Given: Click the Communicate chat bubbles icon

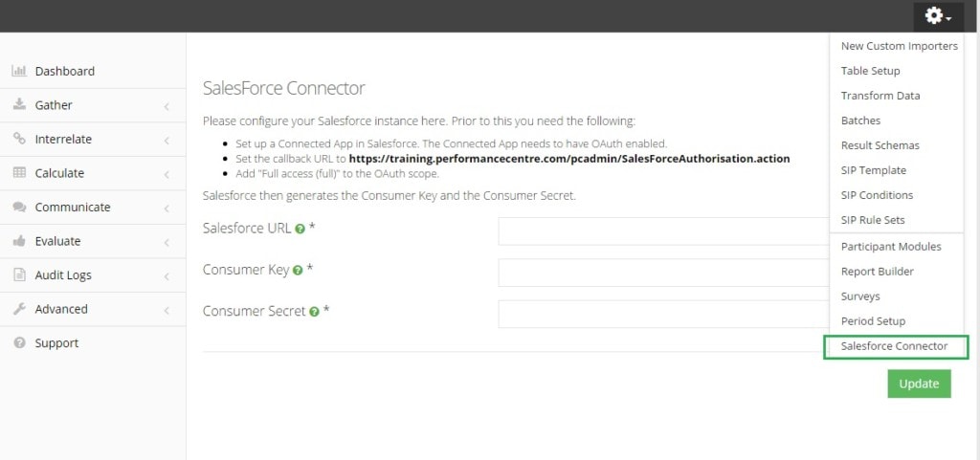Looking at the screenshot, I should (19, 207).
